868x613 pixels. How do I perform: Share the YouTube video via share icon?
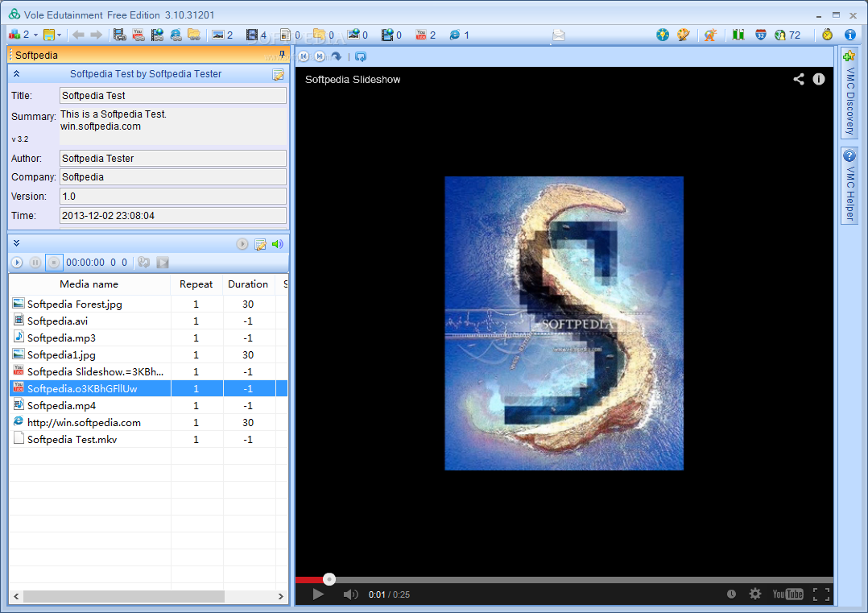[x=798, y=79]
